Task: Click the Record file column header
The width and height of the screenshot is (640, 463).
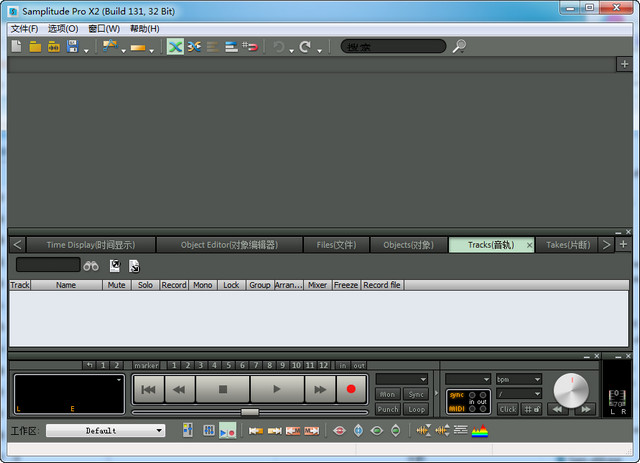Action: point(382,285)
